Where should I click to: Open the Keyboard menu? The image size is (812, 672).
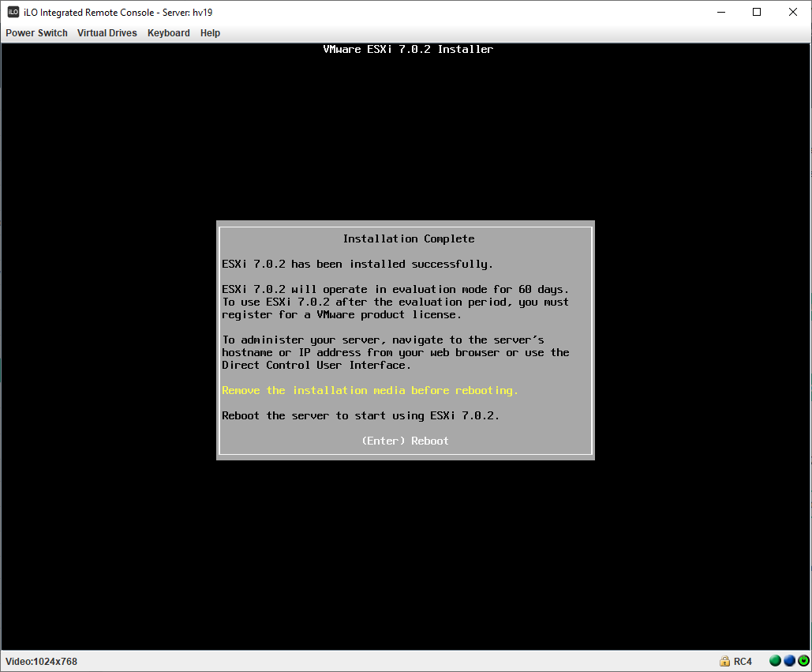169,32
